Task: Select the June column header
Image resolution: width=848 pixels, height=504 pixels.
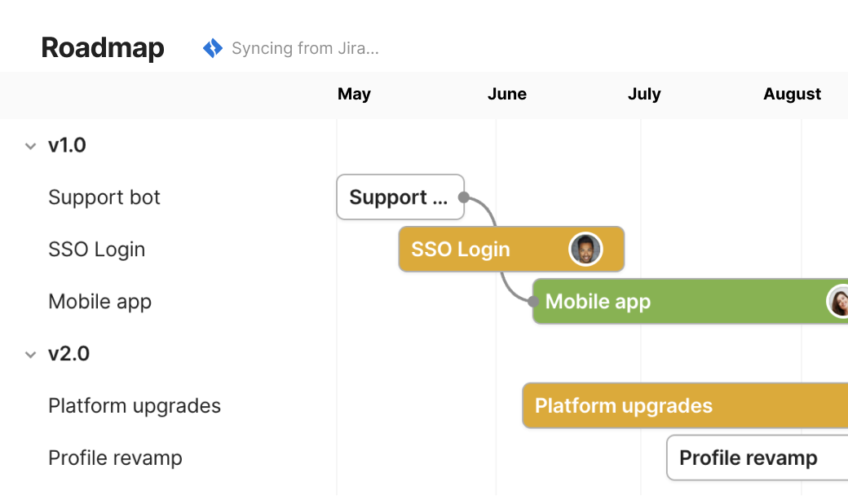Action: pyautogui.click(x=507, y=94)
